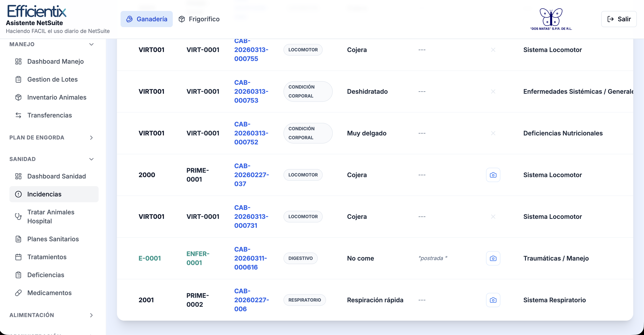The image size is (644, 335).
Task: Click the stethoscope icon for Tratar Animales Hospital
Action: pyautogui.click(x=18, y=216)
